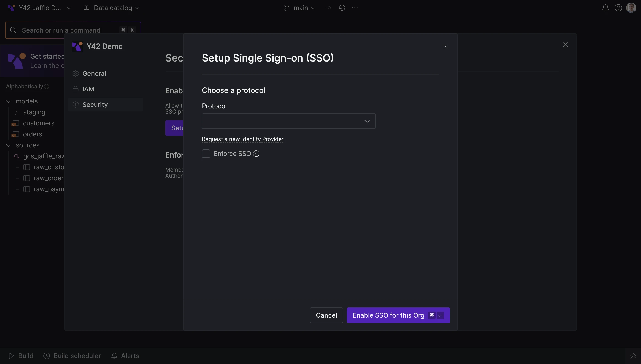The image size is (641, 364).
Task: Open the IAM settings tab
Action: pyautogui.click(x=106, y=89)
